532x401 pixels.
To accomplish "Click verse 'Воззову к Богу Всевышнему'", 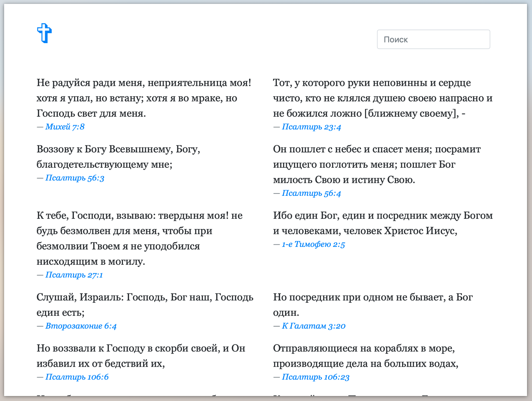I will point(118,157).
